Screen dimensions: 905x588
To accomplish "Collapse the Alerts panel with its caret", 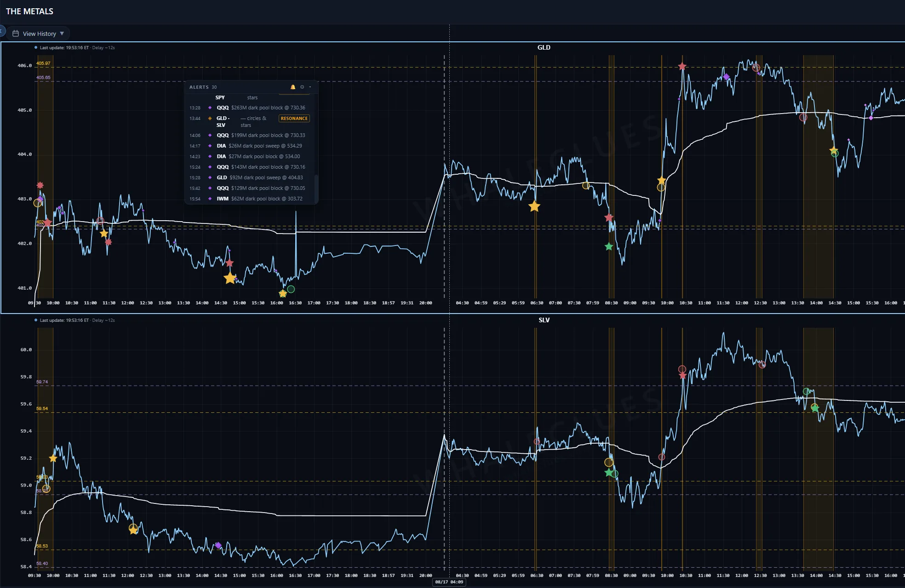I will (x=310, y=87).
